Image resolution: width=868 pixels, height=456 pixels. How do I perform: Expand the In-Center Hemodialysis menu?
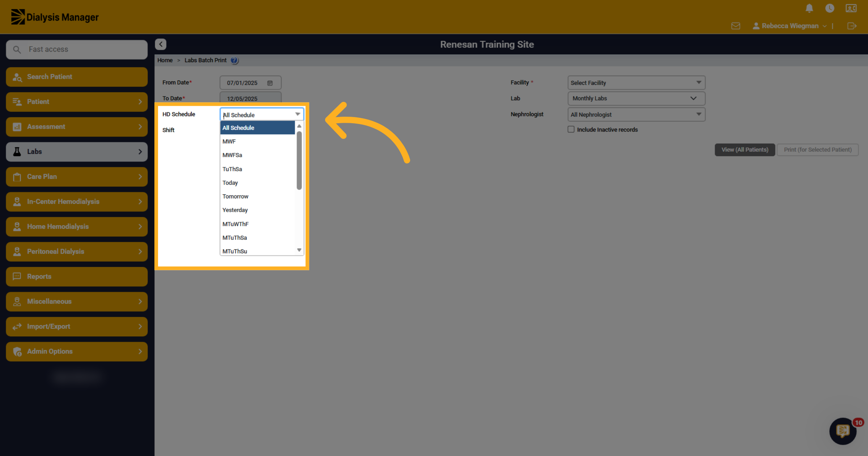point(77,202)
